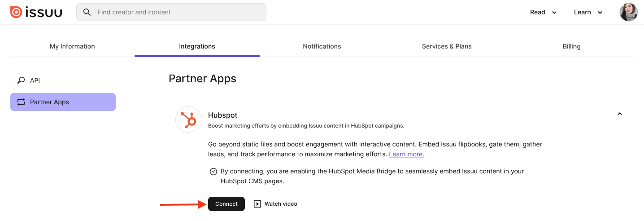Click the API key icon

click(x=21, y=80)
